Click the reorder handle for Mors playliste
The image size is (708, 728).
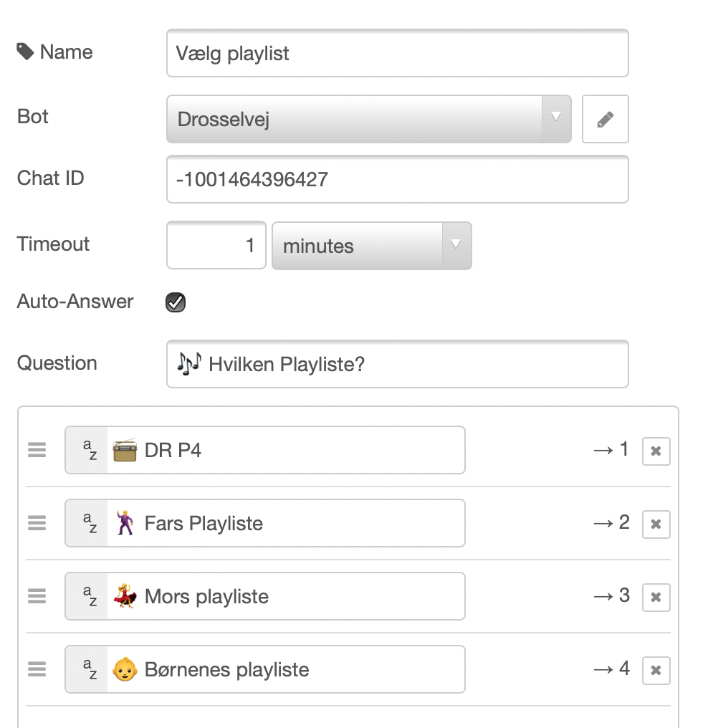(x=37, y=596)
